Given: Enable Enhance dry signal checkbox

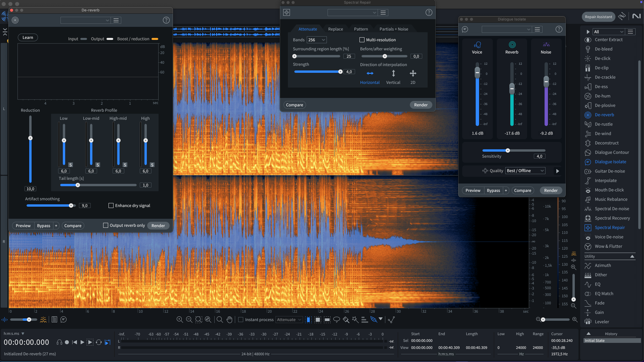Looking at the screenshot, I should (111, 206).
